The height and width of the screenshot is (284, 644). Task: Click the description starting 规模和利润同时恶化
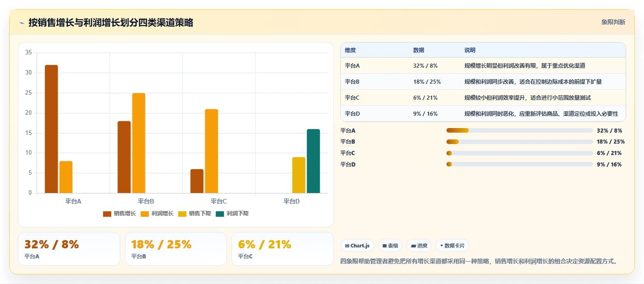point(541,113)
